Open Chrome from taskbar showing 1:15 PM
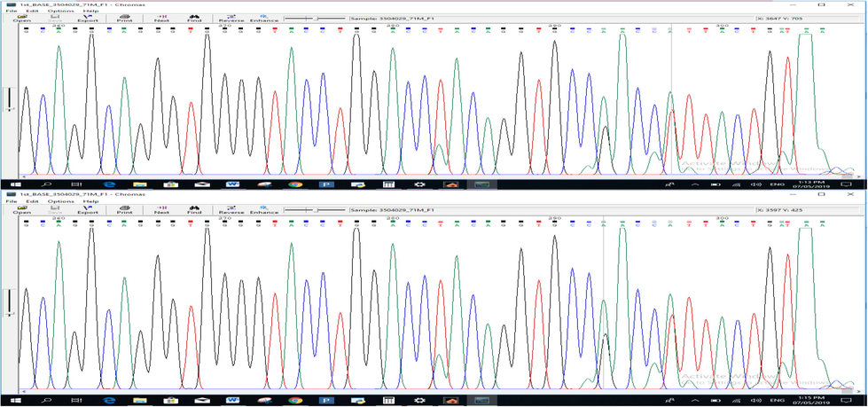 tap(295, 400)
